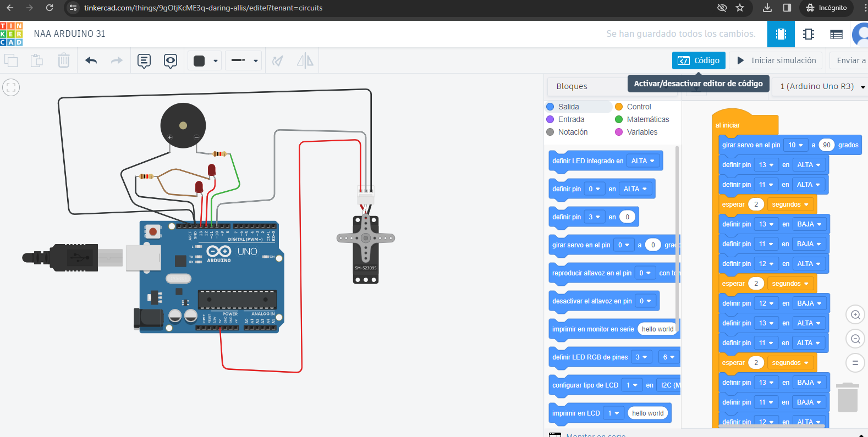Select the Entrada blocks category
Screen dimensions: 868x437
pos(571,119)
